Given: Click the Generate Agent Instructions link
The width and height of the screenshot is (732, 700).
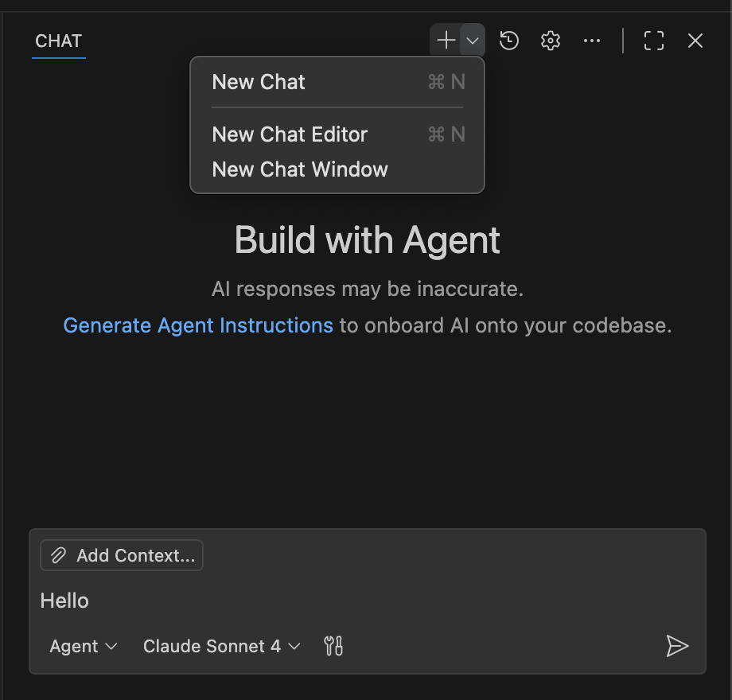Looking at the screenshot, I should click(x=197, y=325).
